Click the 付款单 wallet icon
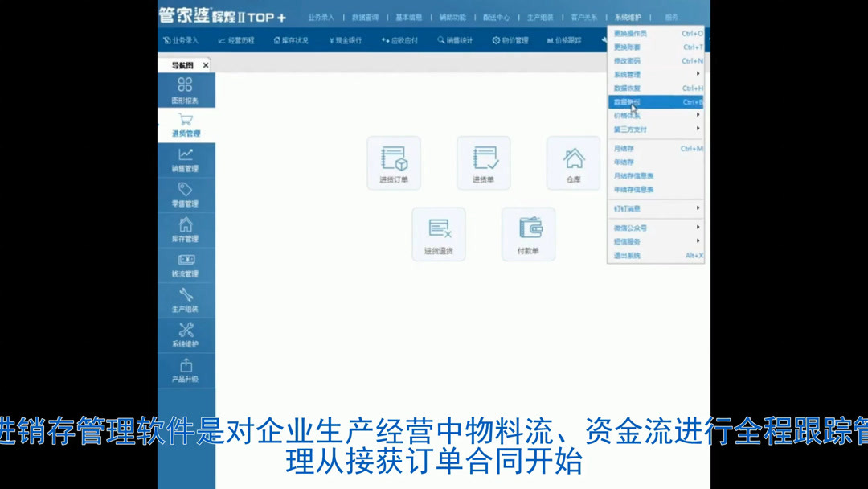Image resolution: width=868 pixels, height=489 pixels. (x=528, y=234)
